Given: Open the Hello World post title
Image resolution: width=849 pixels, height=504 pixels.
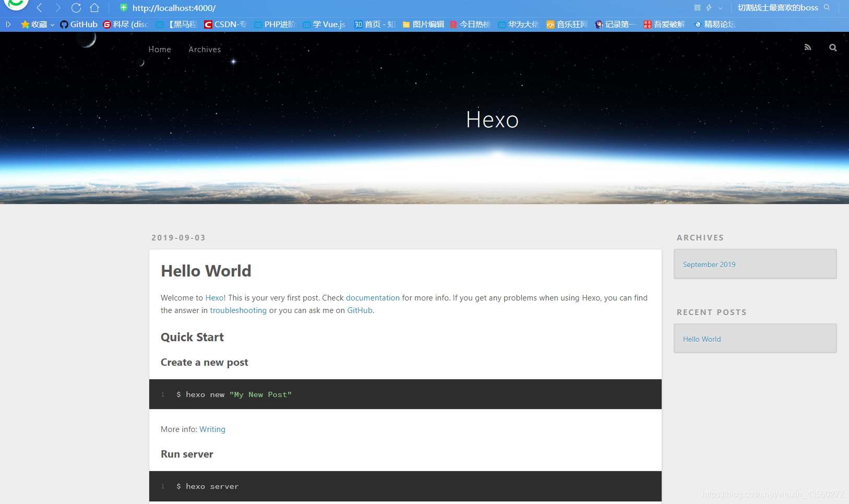Looking at the screenshot, I should click(206, 271).
